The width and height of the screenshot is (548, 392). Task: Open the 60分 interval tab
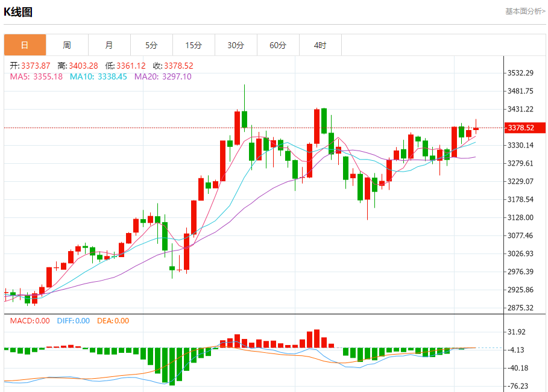tap(278, 45)
